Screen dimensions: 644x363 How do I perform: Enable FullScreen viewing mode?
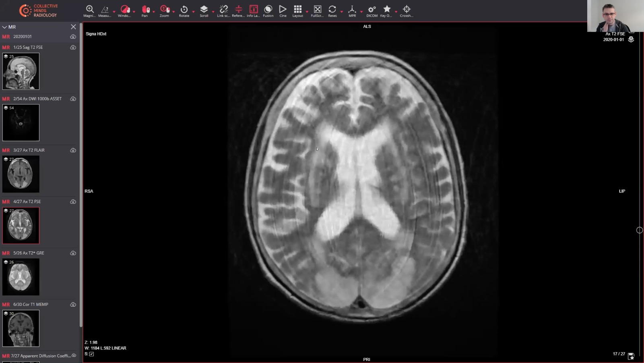coord(317,10)
